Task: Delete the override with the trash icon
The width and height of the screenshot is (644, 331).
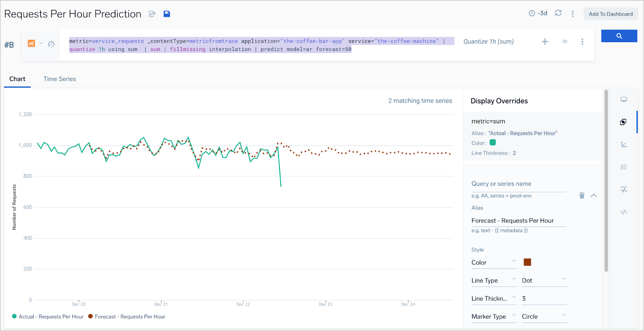Action: pos(582,196)
